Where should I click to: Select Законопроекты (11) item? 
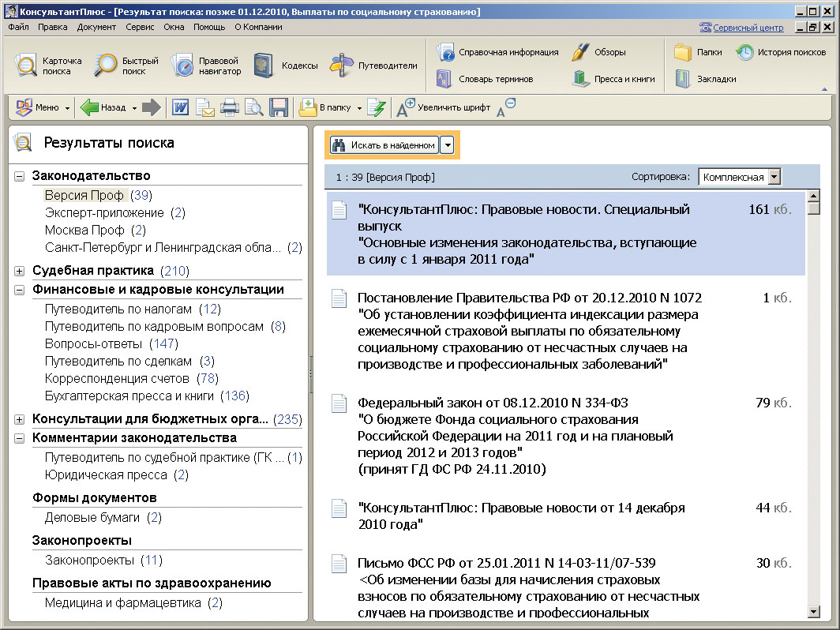coord(103,560)
